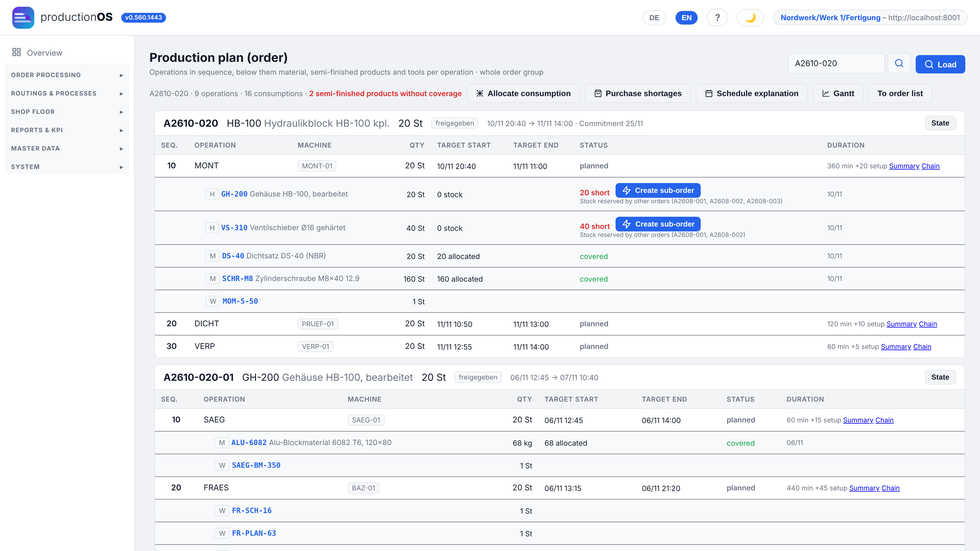Viewport: 980px width, 551px height.
Task: Open Chain link for VERP operation
Action: pyautogui.click(x=922, y=347)
